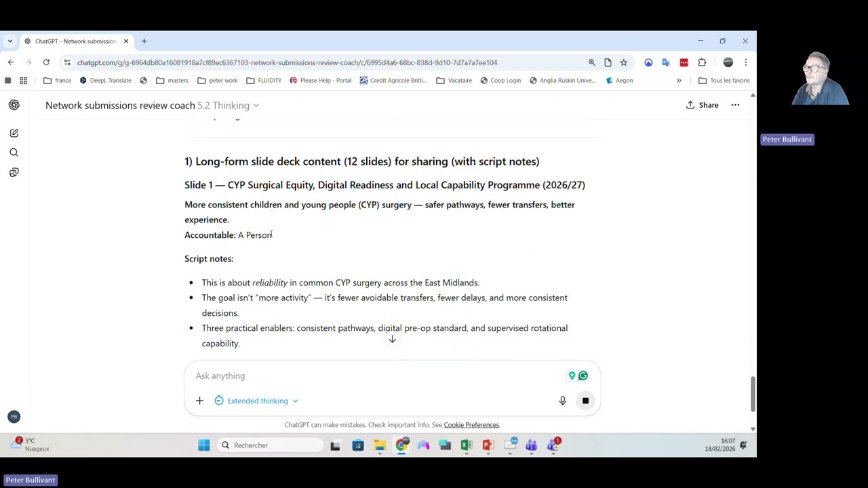Open Microsoft Teams from the taskbar
Viewport: 868px width, 488px height.
click(532, 445)
